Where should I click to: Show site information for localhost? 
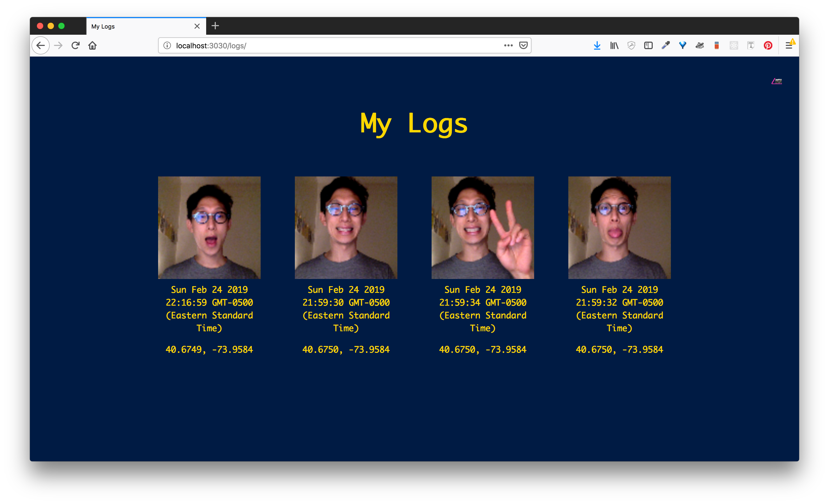point(167,45)
